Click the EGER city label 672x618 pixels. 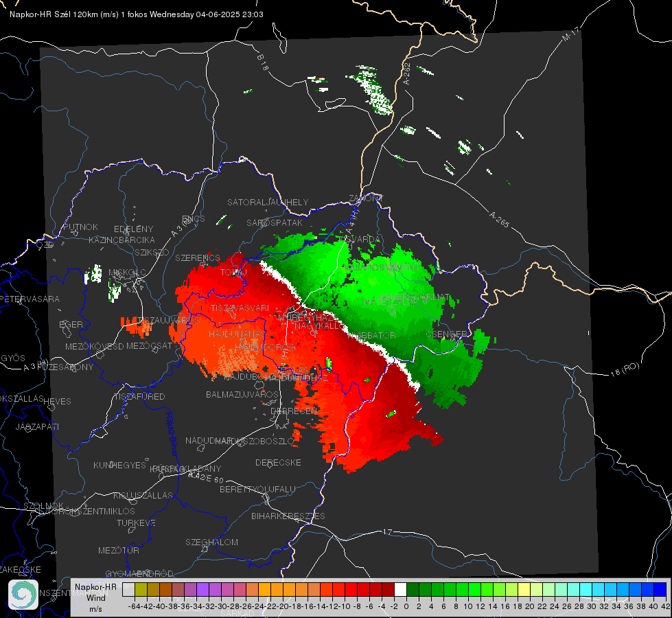click(x=71, y=324)
